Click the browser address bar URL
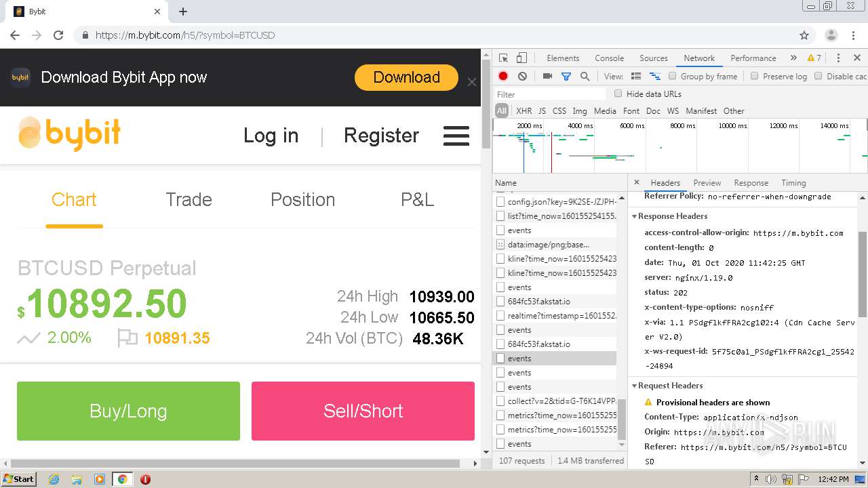This screenshot has width=868, height=488. coord(185,35)
